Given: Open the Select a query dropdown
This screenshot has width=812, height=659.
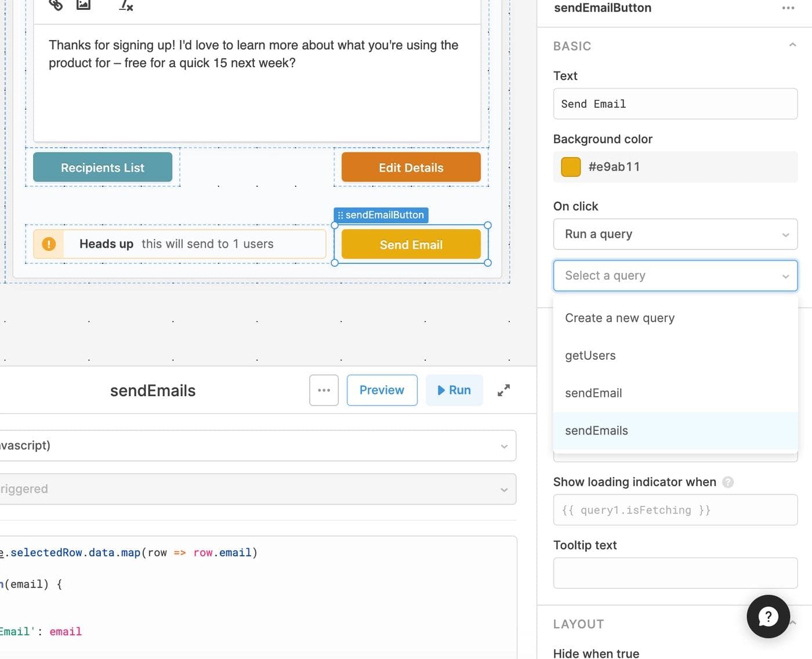Looking at the screenshot, I should [x=675, y=276].
